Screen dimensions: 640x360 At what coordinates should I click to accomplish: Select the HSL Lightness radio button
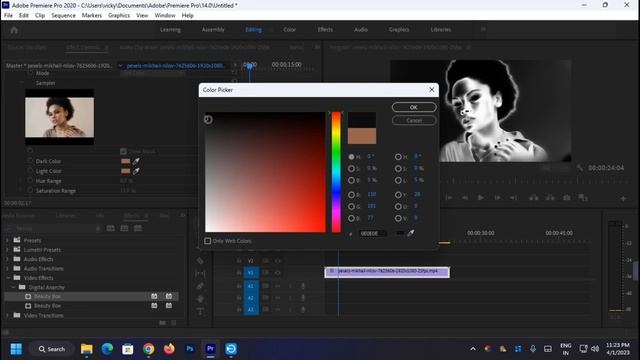(x=398, y=180)
